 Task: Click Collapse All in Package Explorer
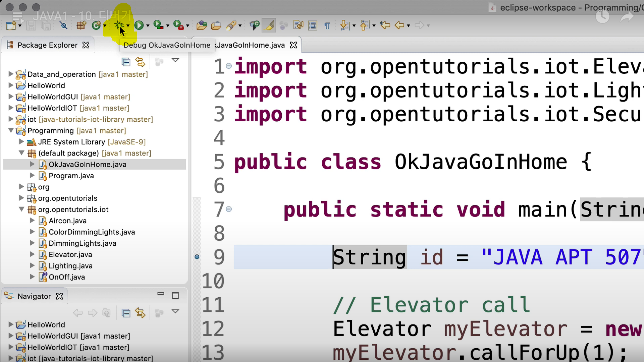[x=126, y=62]
